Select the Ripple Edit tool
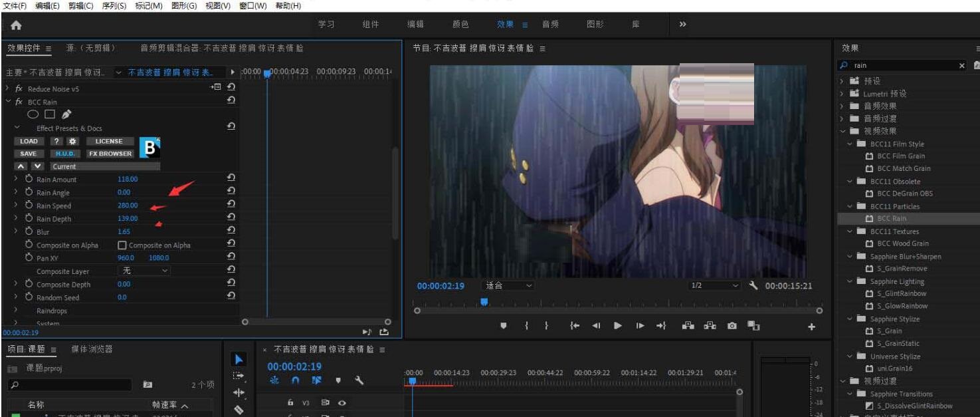This screenshot has height=417, width=980. tap(239, 393)
